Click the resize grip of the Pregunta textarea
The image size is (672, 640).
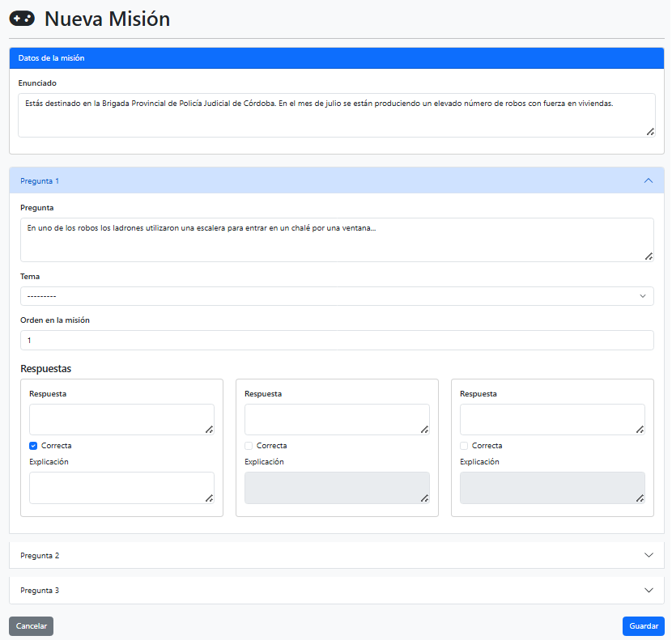(649, 256)
